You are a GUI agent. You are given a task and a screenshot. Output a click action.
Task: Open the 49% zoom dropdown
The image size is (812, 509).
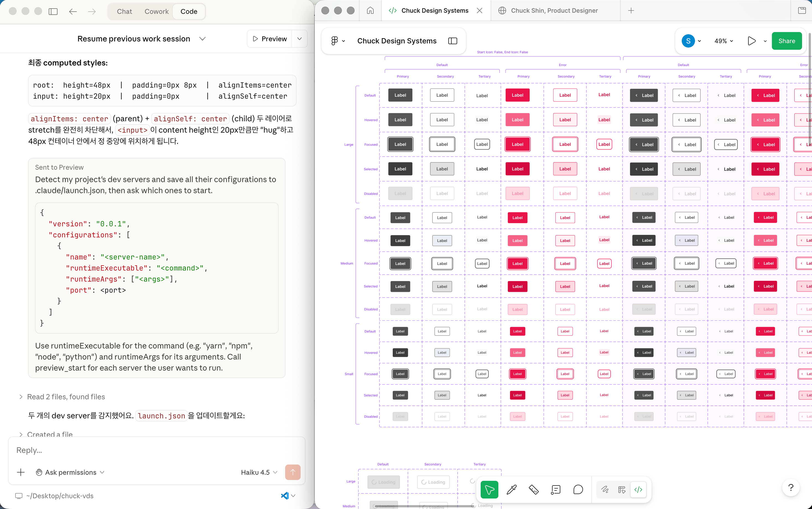(x=724, y=41)
